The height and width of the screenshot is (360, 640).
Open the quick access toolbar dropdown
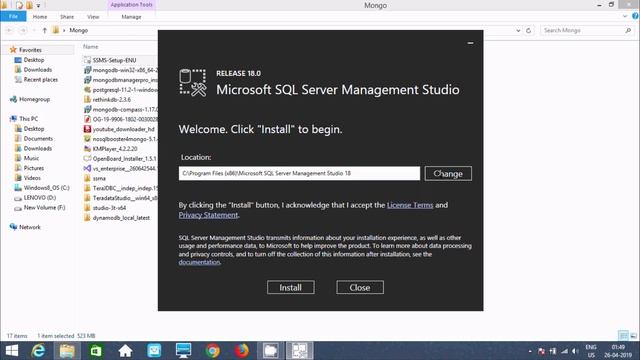[38, 5]
